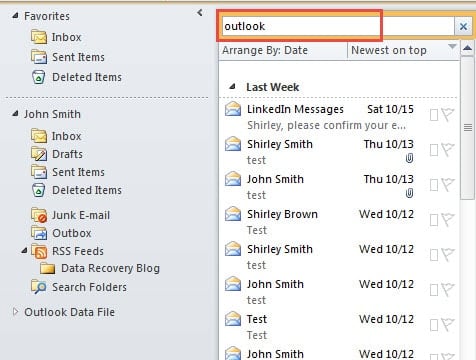The height and width of the screenshot is (360, 476).
Task: Expand the Outlook Data File node
Action: pos(15,312)
